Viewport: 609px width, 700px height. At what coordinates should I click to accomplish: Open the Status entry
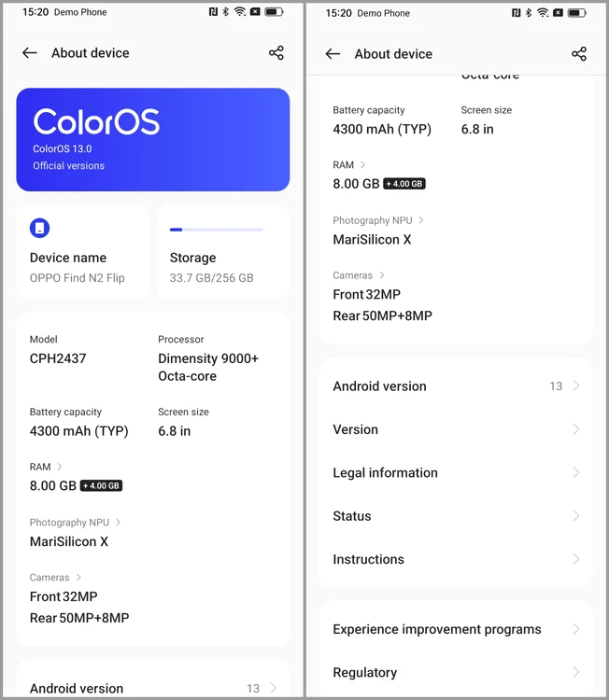(456, 515)
